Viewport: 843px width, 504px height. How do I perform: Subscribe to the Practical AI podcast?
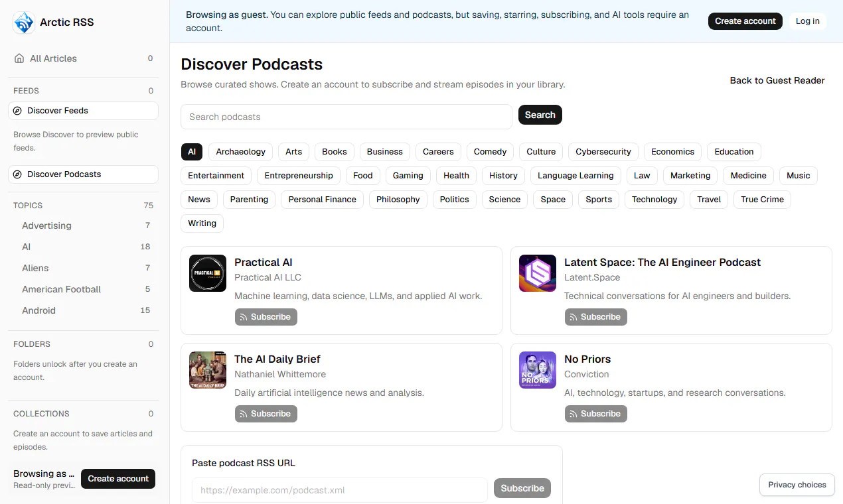(x=266, y=317)
